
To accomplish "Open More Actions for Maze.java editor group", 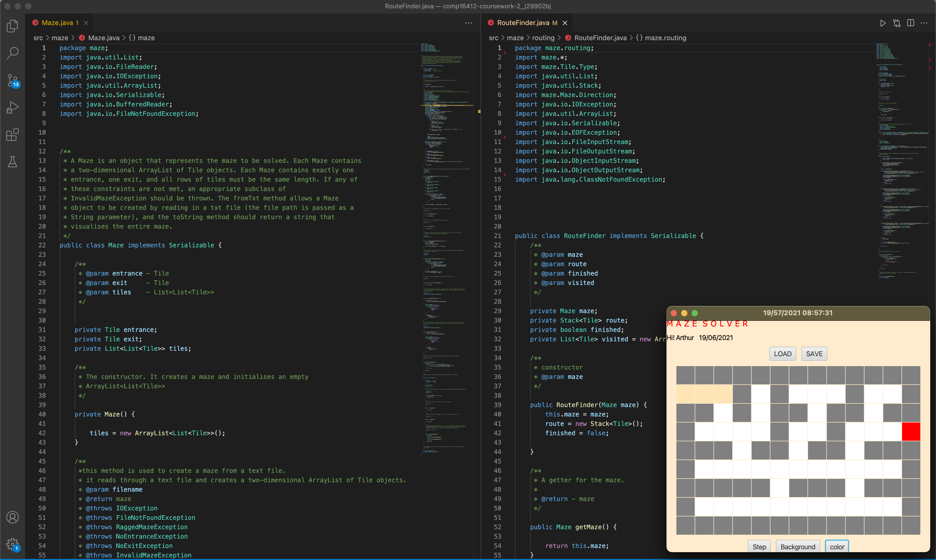I will [469, 23].
